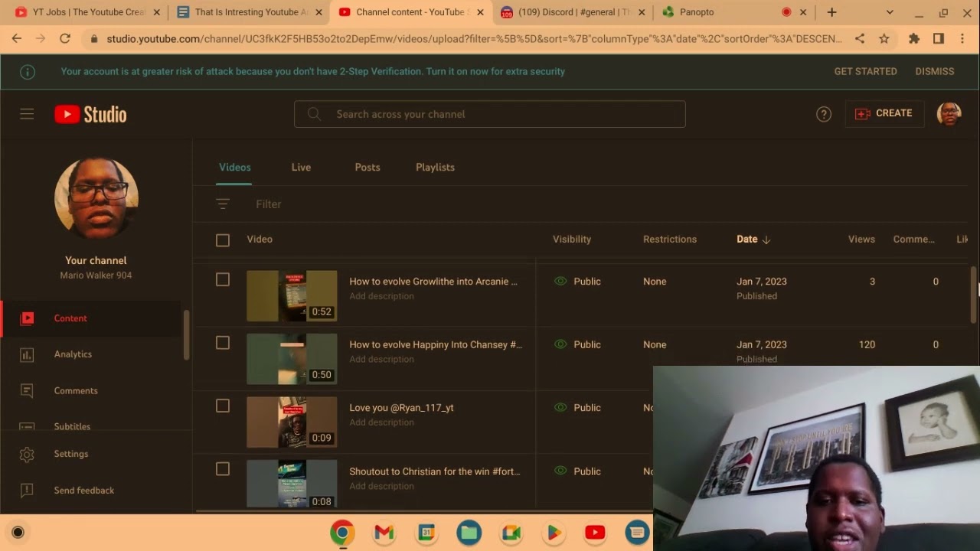The height and width of the screenshot is (551, 980).
Task: Open Content in the sidebar
Action: click(x=70, y=318)
